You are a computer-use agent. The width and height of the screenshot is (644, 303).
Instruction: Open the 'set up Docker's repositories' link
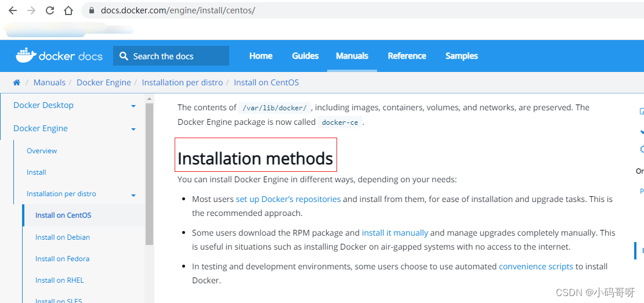pos(288,199)
